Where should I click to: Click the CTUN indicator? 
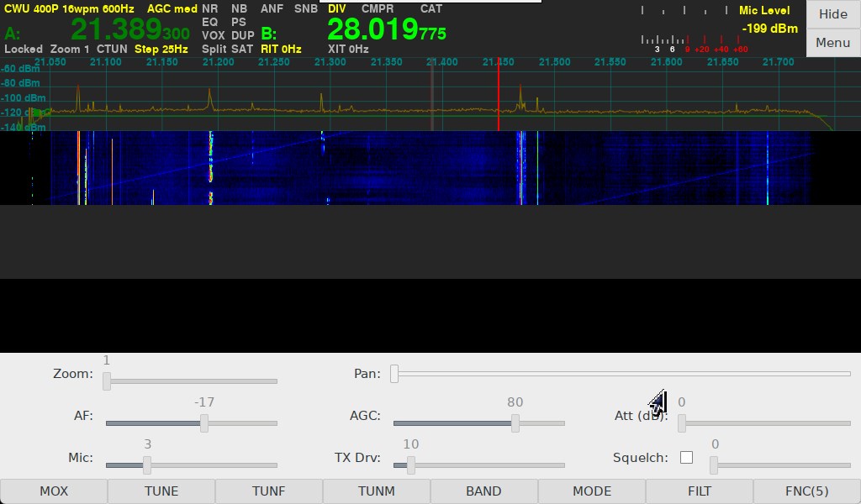pos(112,49)
